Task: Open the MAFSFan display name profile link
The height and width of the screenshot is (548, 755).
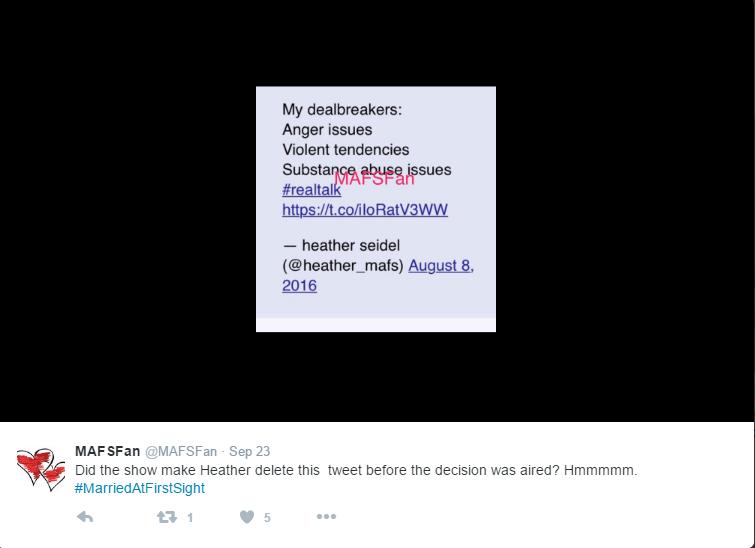Action: [107, 451]
